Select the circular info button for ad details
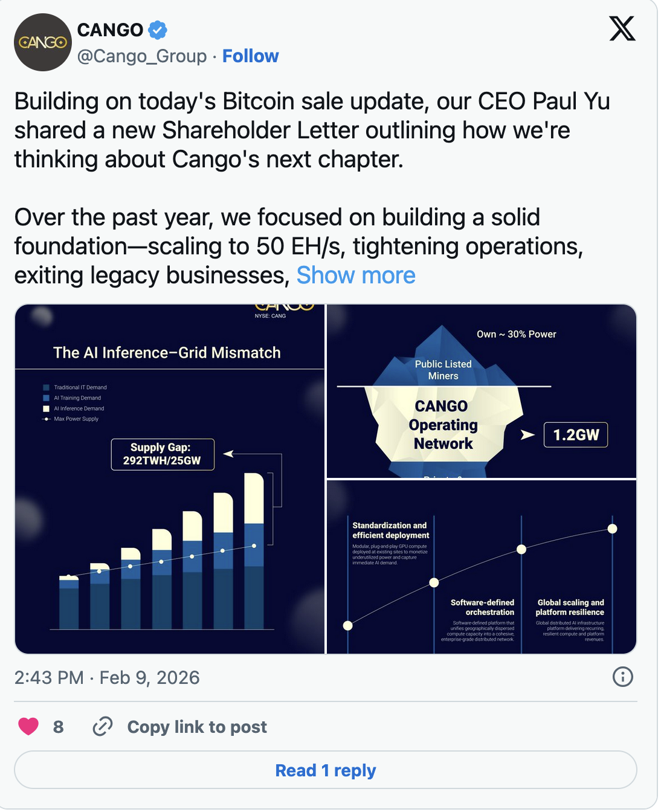Viewport: 661px width, 812px height. click(623, 677)
